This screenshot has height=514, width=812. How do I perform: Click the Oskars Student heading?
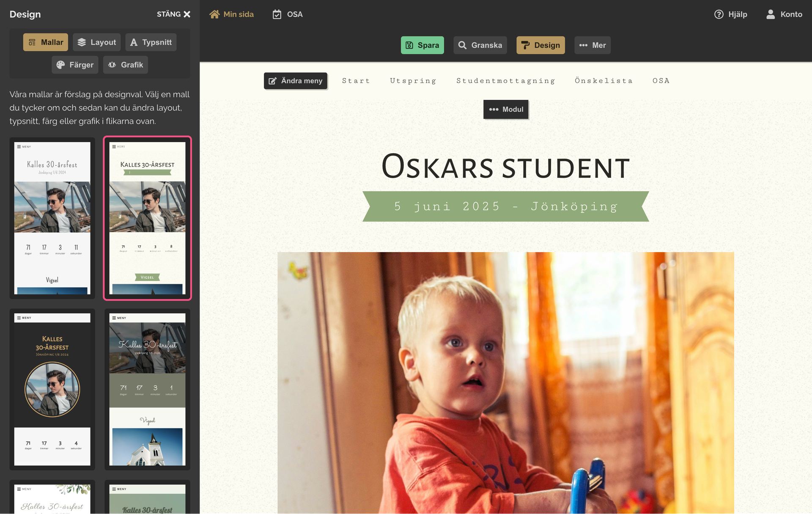pyautogui.click(x=506, y=167)
